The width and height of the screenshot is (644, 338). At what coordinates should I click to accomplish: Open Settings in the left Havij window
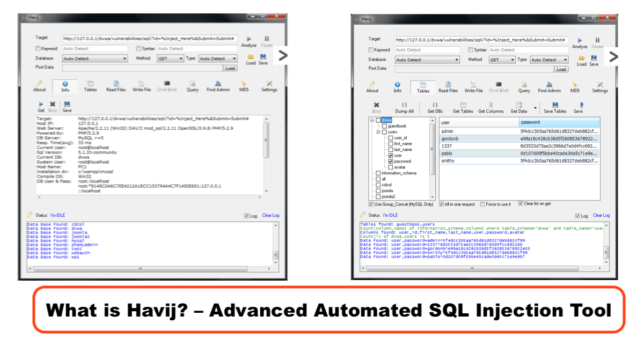click(x=269, y=86)
